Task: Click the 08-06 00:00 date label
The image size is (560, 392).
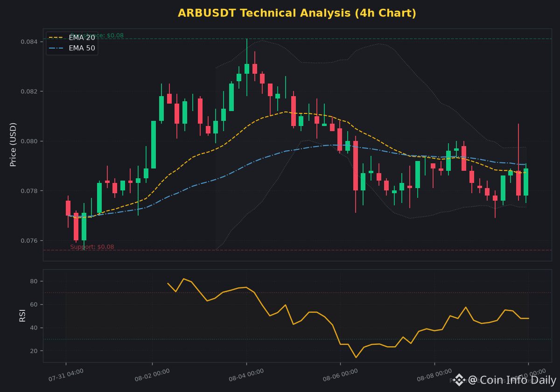Action: point(340,375)
